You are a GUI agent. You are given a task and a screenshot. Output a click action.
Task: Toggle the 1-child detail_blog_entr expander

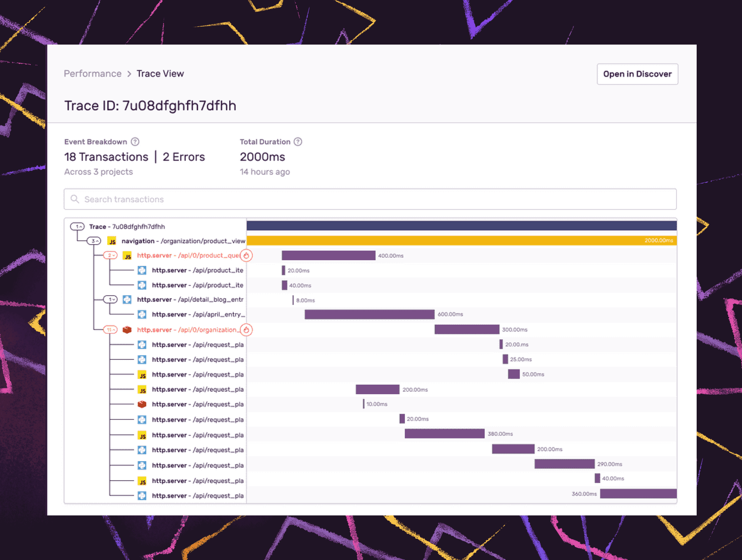pyautogui.click(x=110, y=300)
